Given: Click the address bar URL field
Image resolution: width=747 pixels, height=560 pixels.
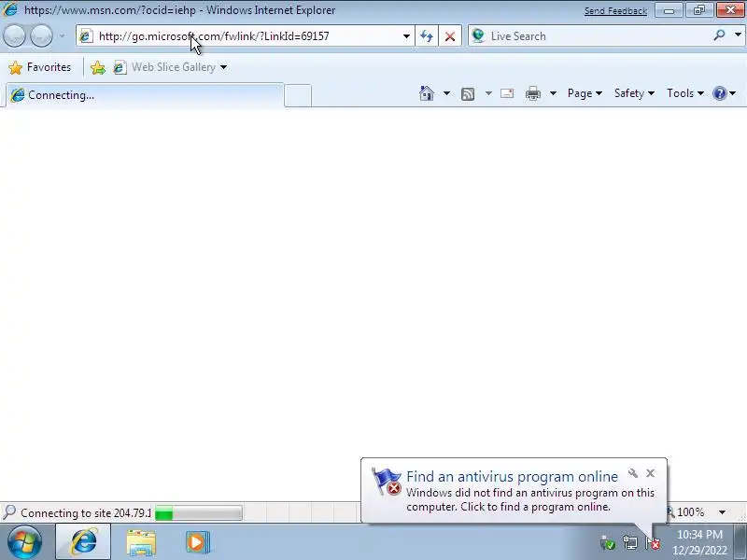Looking at the screenshot, I should point(246,36).
